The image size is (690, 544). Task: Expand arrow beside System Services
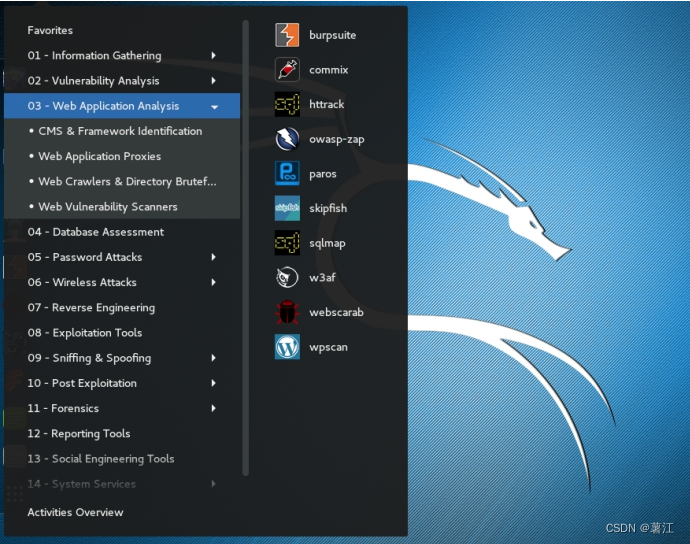[213, 484]
